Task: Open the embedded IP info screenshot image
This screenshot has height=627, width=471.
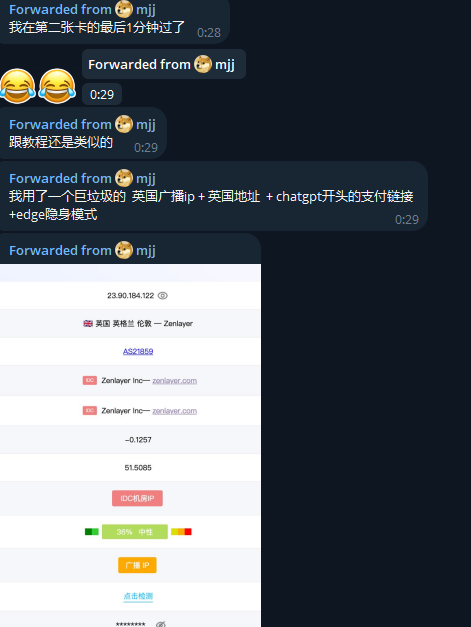Action: pyautogui.click(x=130, y=445)
